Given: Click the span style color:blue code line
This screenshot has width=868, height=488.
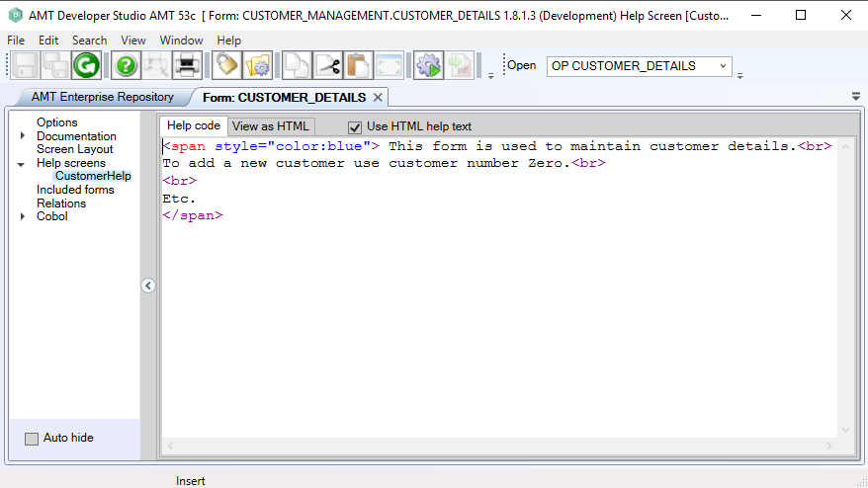Looking at the screenshot, I should 497,146.
